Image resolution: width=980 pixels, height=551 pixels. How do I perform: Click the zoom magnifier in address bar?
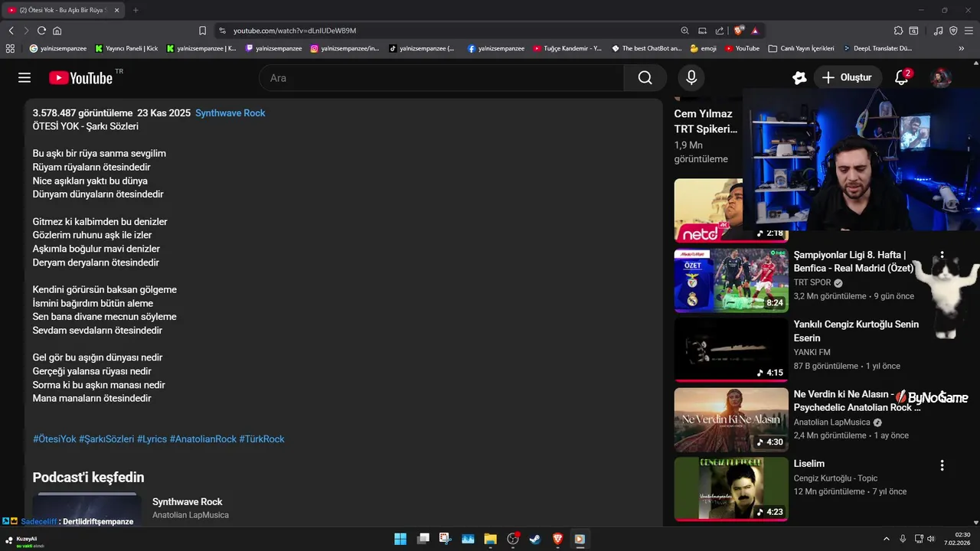(684, 31)
